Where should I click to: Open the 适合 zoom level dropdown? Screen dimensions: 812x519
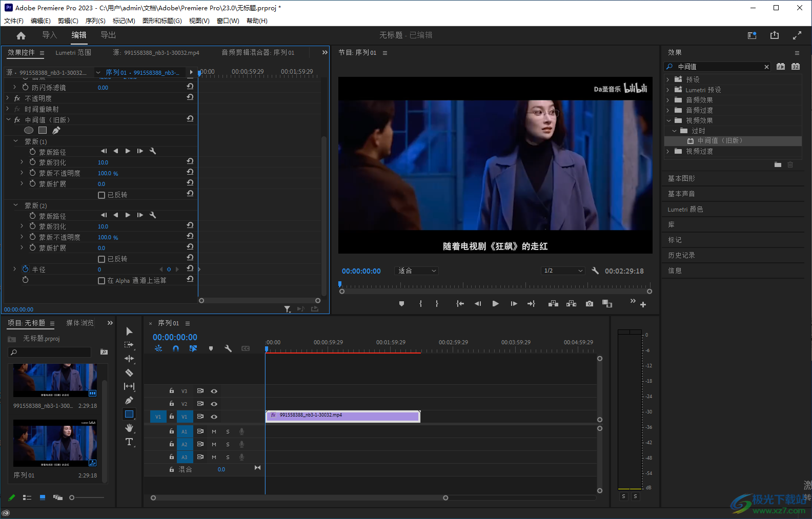(x=417, y=271)
